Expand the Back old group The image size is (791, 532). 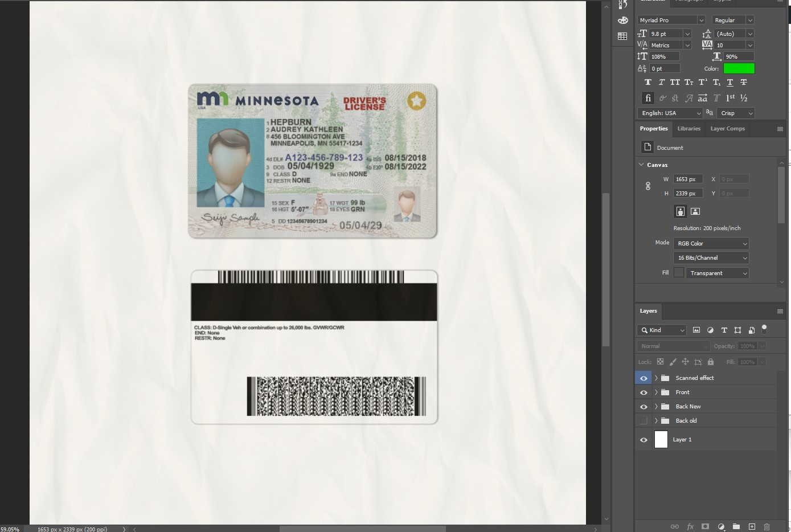(656, 420)
